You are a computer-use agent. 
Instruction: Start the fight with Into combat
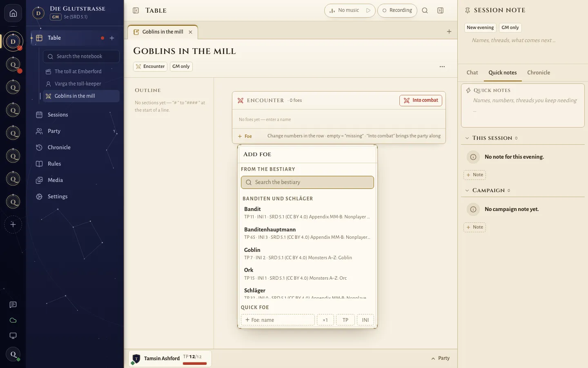click(421, 101)
